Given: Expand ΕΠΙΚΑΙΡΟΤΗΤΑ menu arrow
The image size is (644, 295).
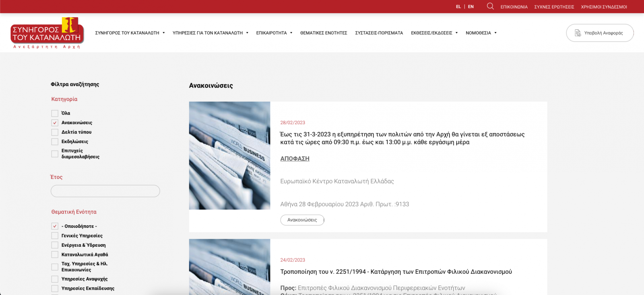Looking at the screenshot, I should [x=291, y=33].
